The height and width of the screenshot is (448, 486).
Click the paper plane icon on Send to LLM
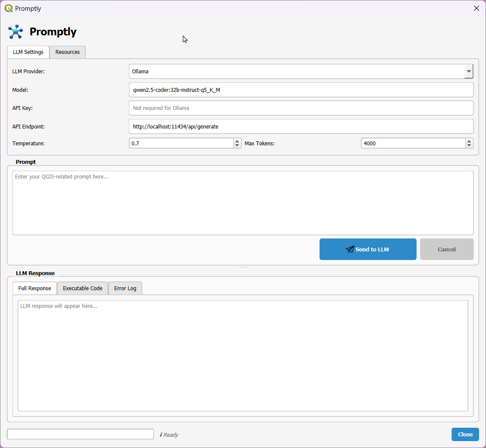[x=350, y=249]
